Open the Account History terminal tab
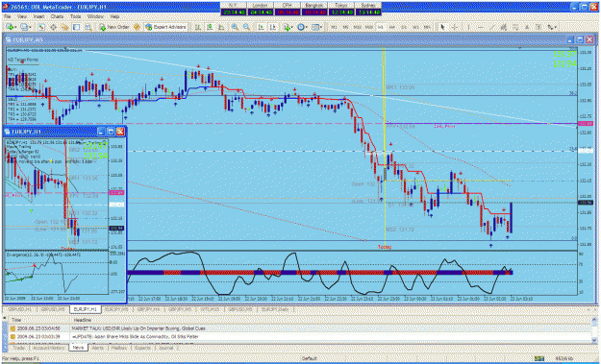 pos(48,348)
